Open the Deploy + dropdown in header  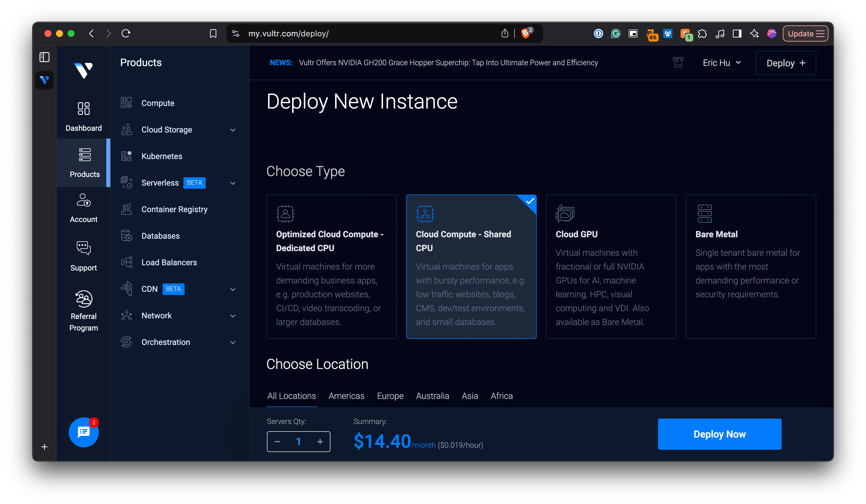click(786, 63)
